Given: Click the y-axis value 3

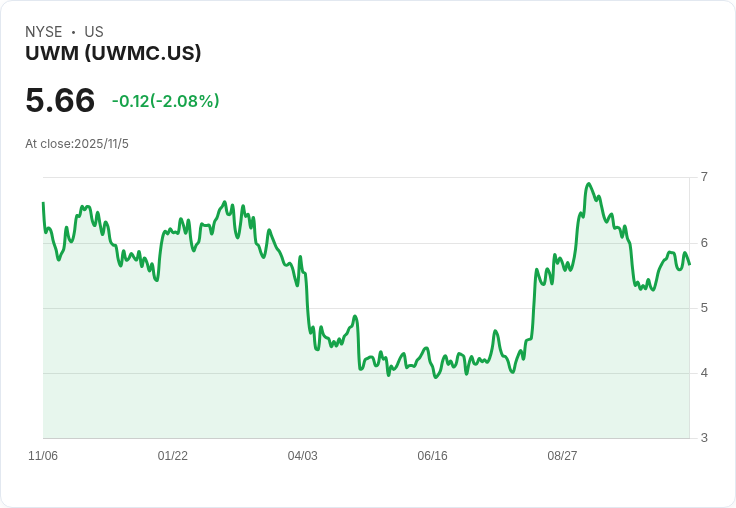Looking at the screenshot, I should [x=704, y=438].
